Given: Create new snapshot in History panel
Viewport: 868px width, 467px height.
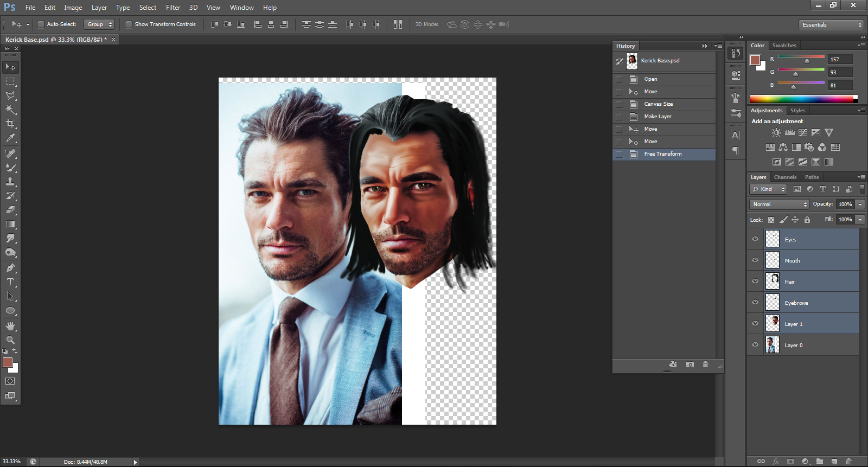Looking at the screenshot, I should click(x=690, y=364).
